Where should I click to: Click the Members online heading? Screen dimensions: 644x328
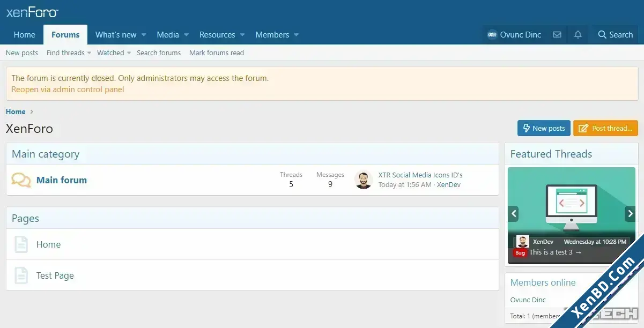pos(543,282)
